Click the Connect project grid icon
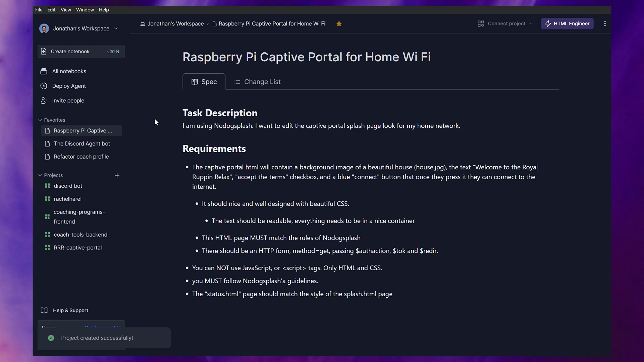 click(481, 23)
